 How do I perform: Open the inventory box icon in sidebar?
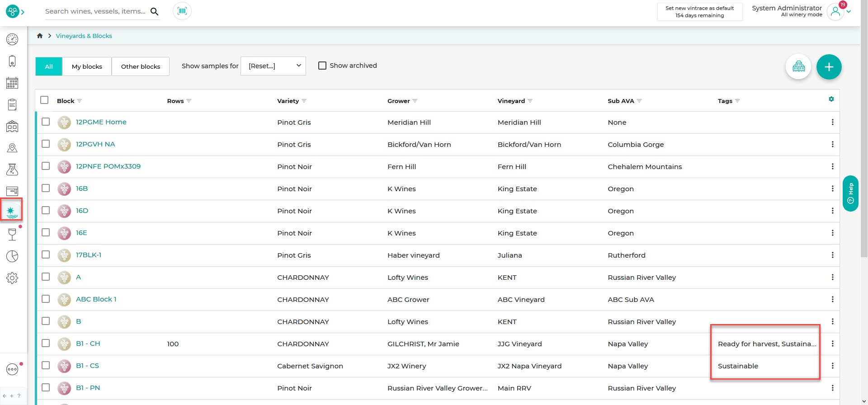tap(12, 191)
